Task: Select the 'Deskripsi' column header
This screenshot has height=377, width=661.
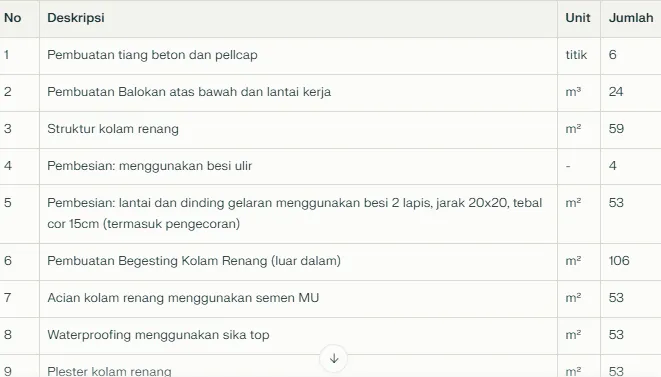Action: click(x=76, y=18)
